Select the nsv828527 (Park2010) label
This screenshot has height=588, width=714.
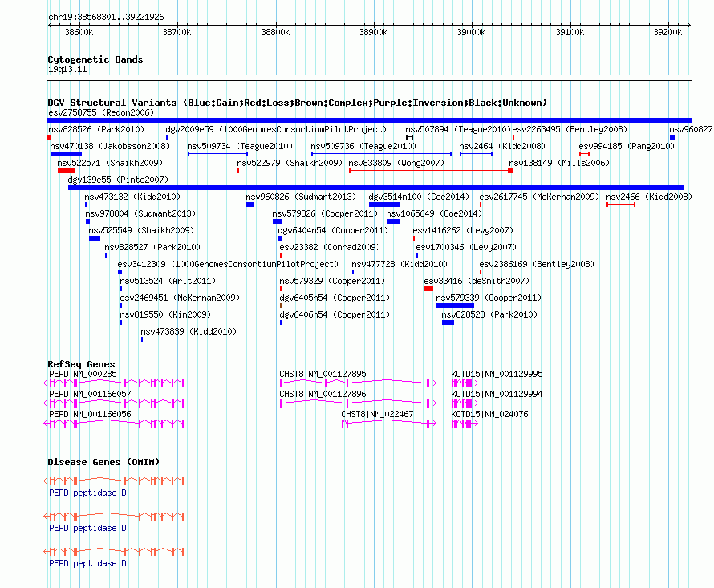[152, 247]
